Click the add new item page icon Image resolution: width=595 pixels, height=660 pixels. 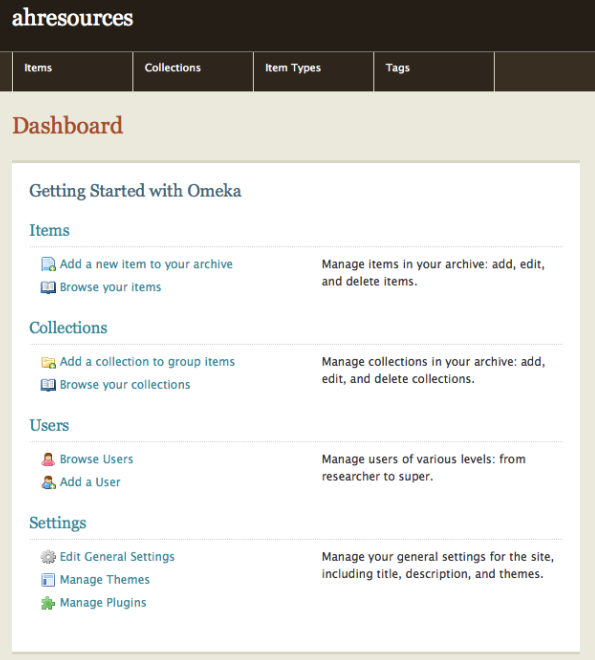(48, 264)
